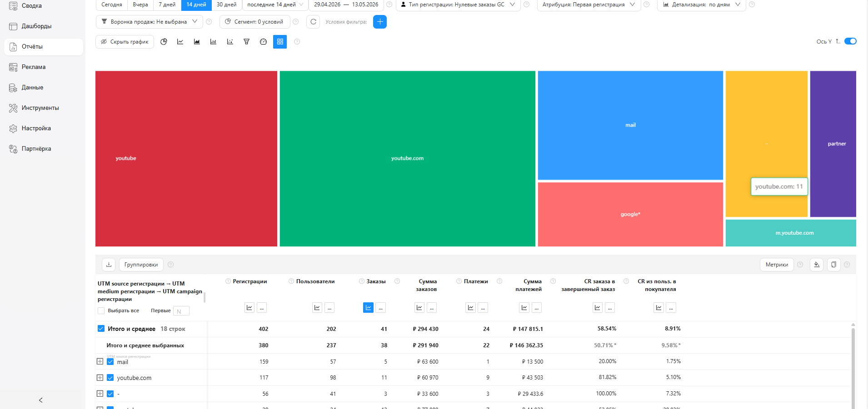Select the funnel chart view icon
The width and height of the screenshot is (868, 409).
coord(246,42)
